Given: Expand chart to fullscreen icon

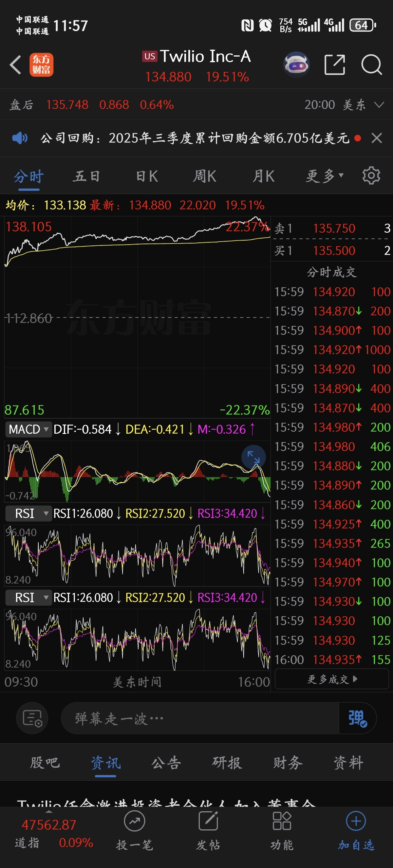Looking at the screenshot, I should pyautogui.click(x=253, y=457).
